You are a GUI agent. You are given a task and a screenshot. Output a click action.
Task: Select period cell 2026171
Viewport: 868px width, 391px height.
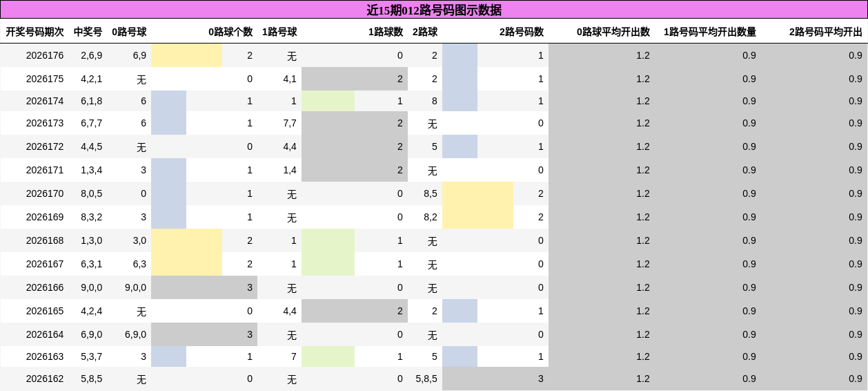point(45,170)
